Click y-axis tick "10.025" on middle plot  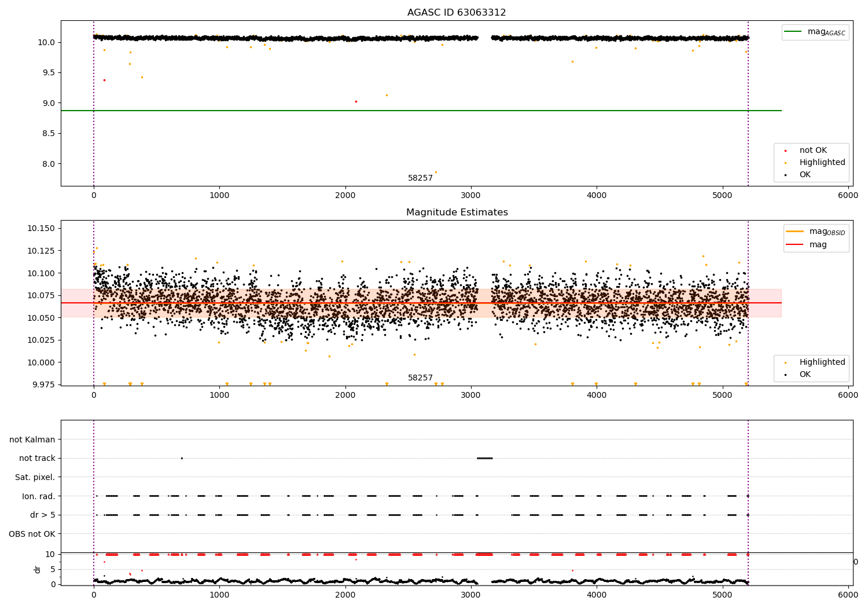click(42, 340)
